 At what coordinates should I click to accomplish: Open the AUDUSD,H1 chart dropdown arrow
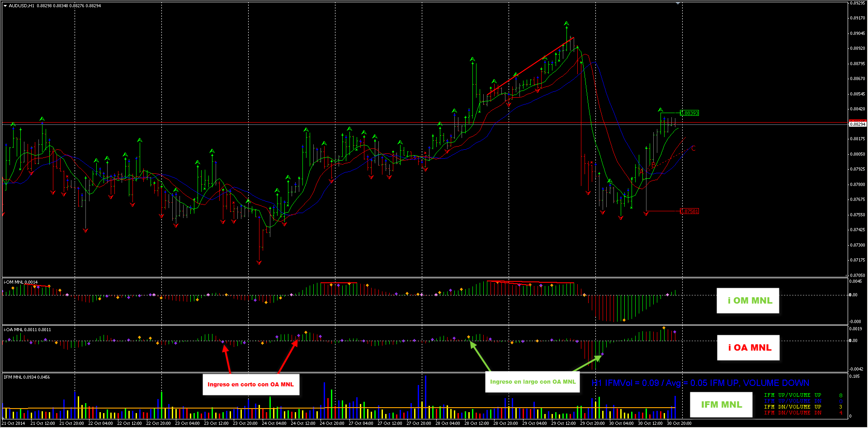5,6
